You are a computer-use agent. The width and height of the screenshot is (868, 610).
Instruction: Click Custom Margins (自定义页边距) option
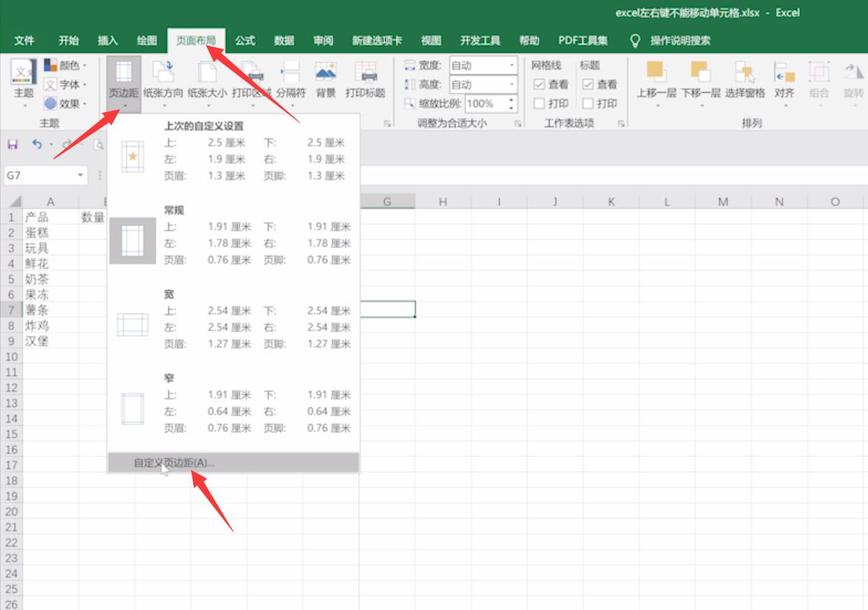point(234,462)
